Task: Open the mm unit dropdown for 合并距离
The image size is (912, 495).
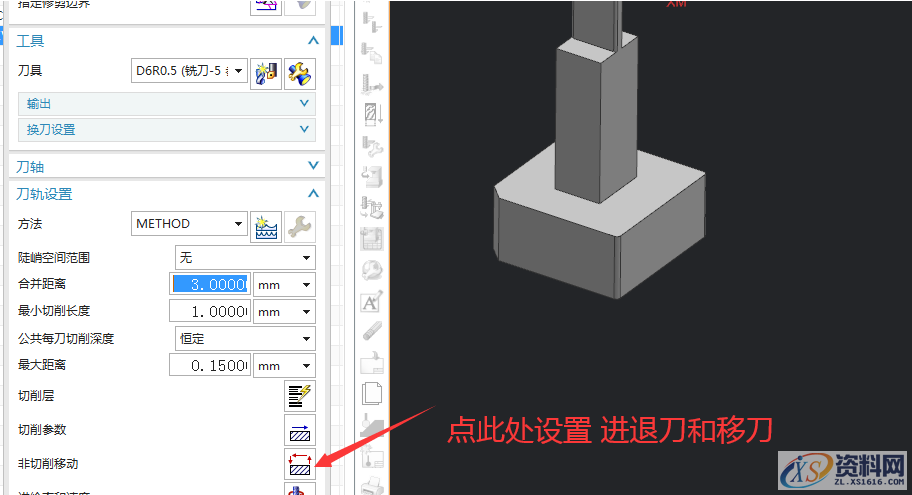Action: (x=284, y=285)
